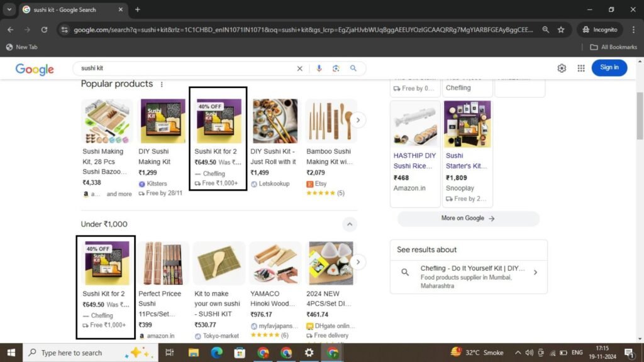The image size is (644, 362).
Task: Click the magnifier search submit icon
Action: 353,69
